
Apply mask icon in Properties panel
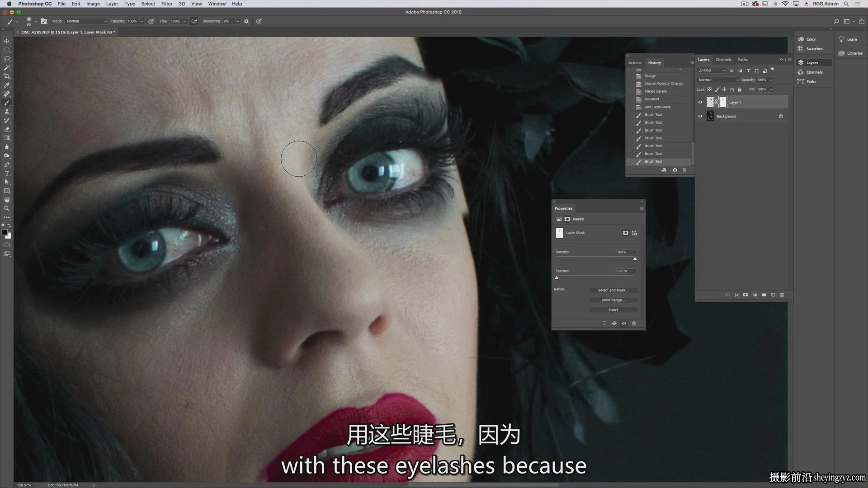click(614, 324)
